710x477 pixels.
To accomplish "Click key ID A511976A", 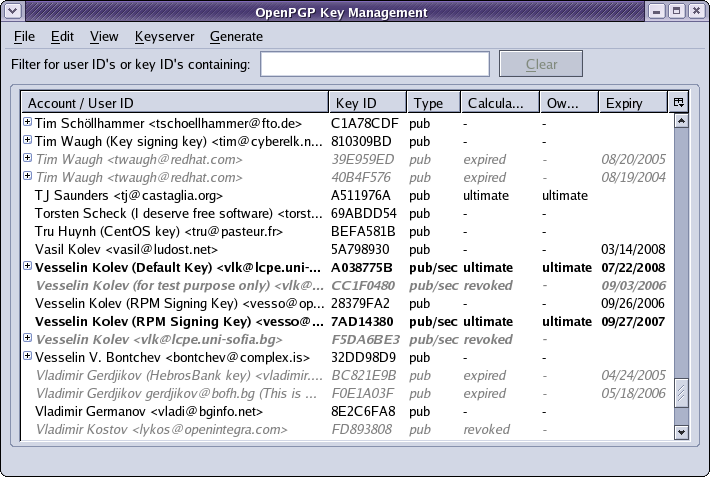I will pos(360,196).
